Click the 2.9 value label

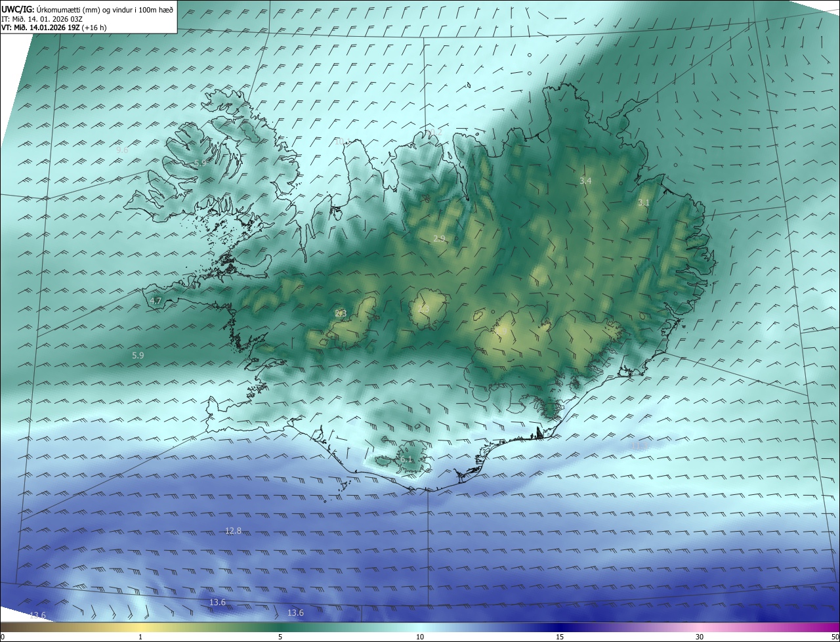tap(439, 239)
